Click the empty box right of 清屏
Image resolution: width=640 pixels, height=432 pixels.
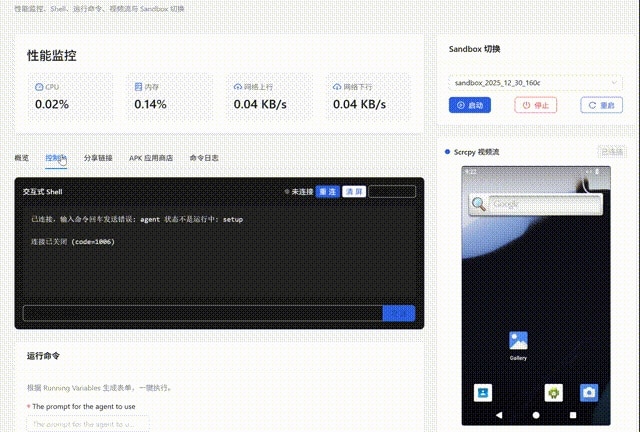click(392, 192)
